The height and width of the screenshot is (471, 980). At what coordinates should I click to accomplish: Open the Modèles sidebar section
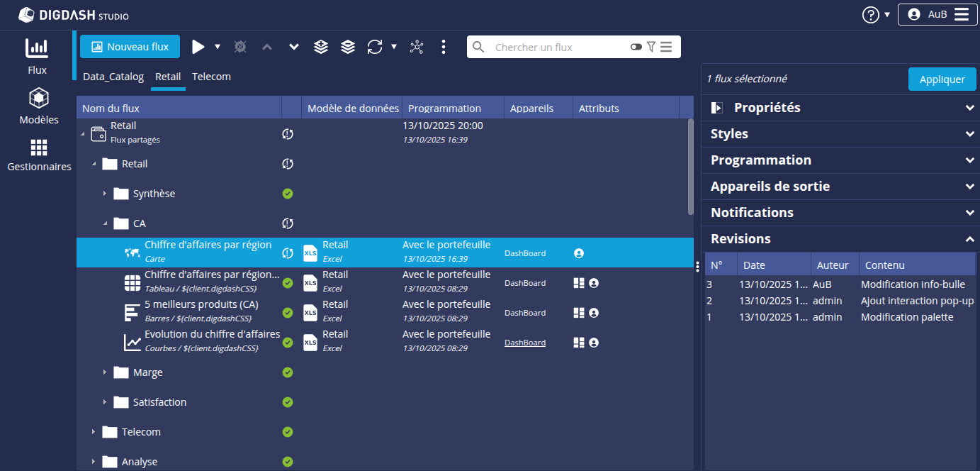39,106
